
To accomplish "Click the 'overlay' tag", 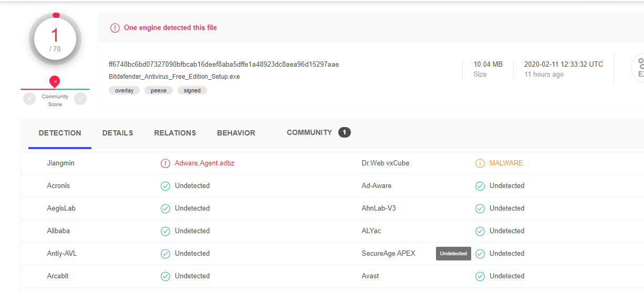I will point(124,90).
